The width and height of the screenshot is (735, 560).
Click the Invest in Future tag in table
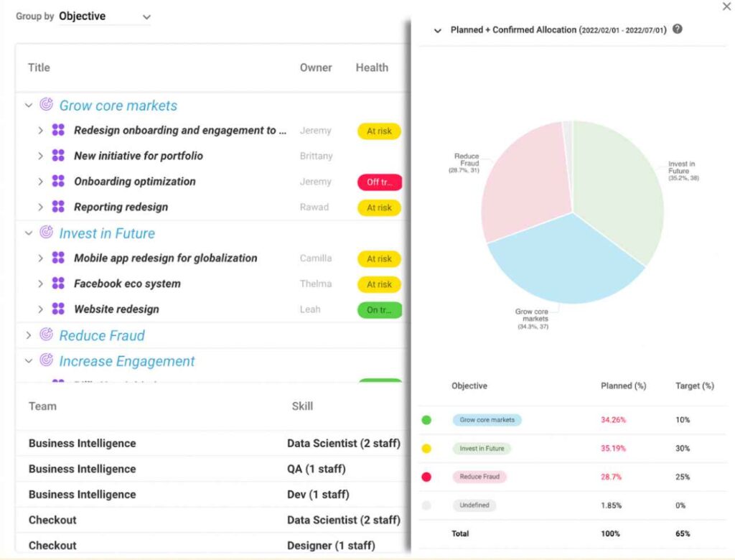[482, 449]
